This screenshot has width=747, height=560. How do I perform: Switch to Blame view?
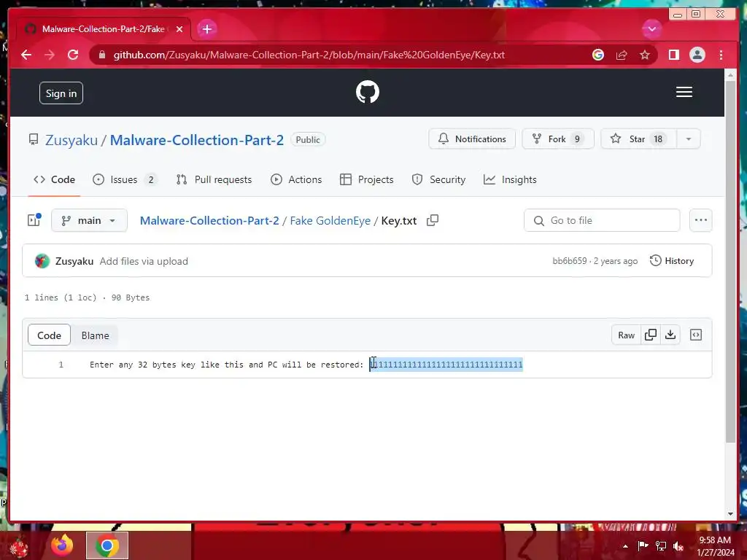(96, 335)
